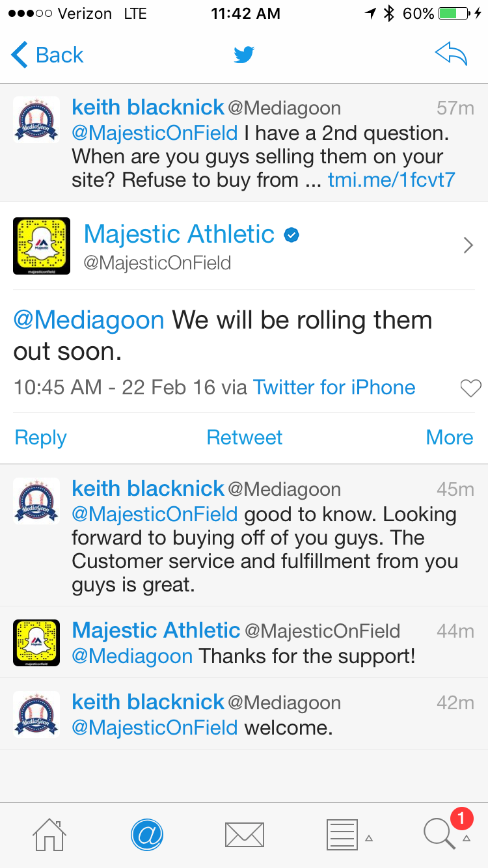Tap the verified badge beside Majestic Athletic
Screen dimensions: 488x868
click(292, 235)
